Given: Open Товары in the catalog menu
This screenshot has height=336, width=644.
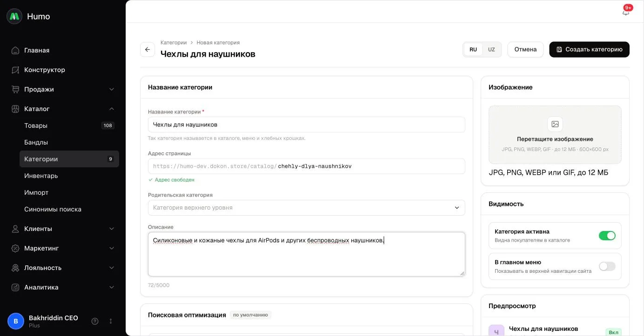Looking at the screenshot, I should tap(69, 125).
